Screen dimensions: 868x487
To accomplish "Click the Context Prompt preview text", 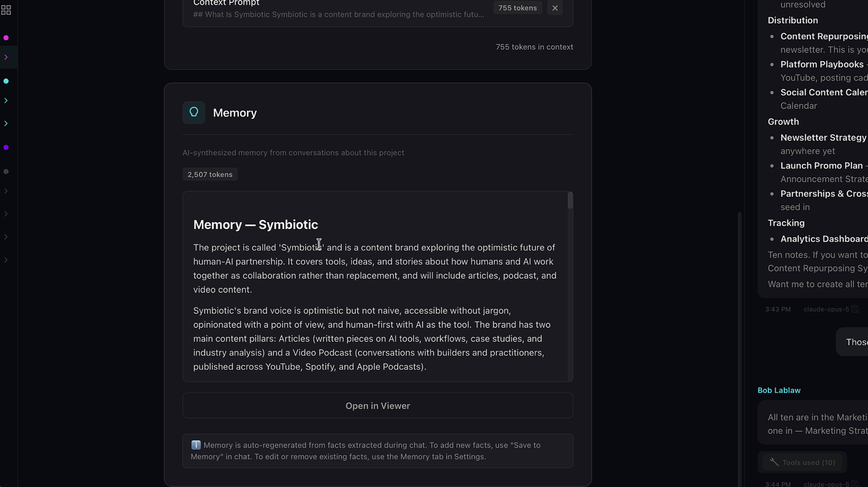I will [x=338, y=14].
